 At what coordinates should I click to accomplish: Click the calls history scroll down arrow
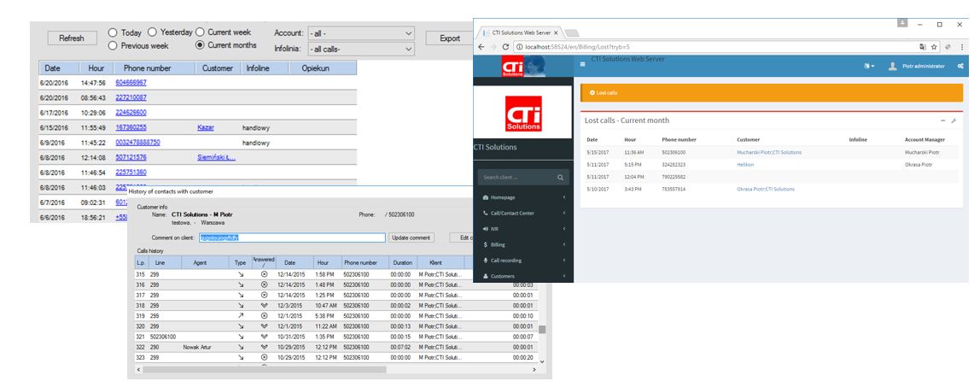541,361
